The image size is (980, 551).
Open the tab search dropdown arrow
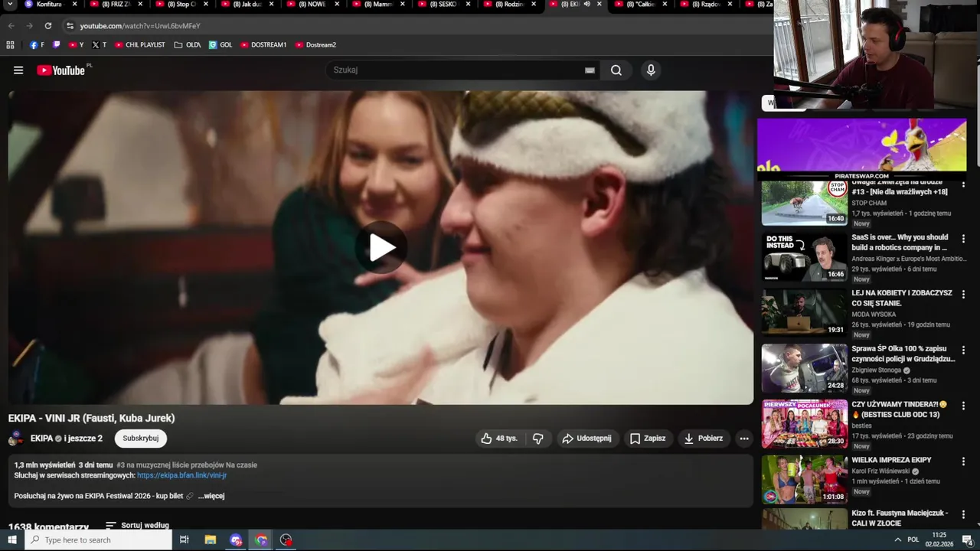click(x=10, y=5)
